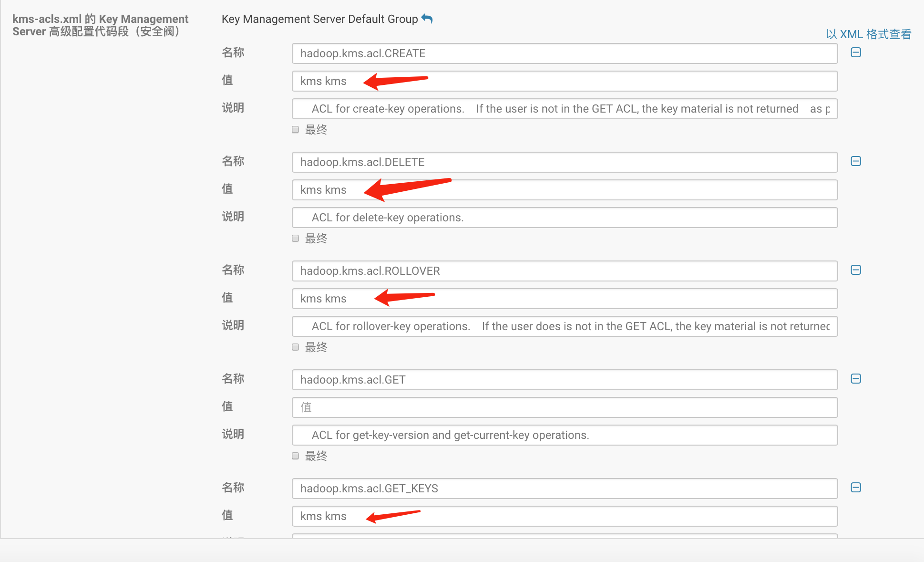
Task: Click the GET_KEYS value field
Action: click(x=565, y=516)
